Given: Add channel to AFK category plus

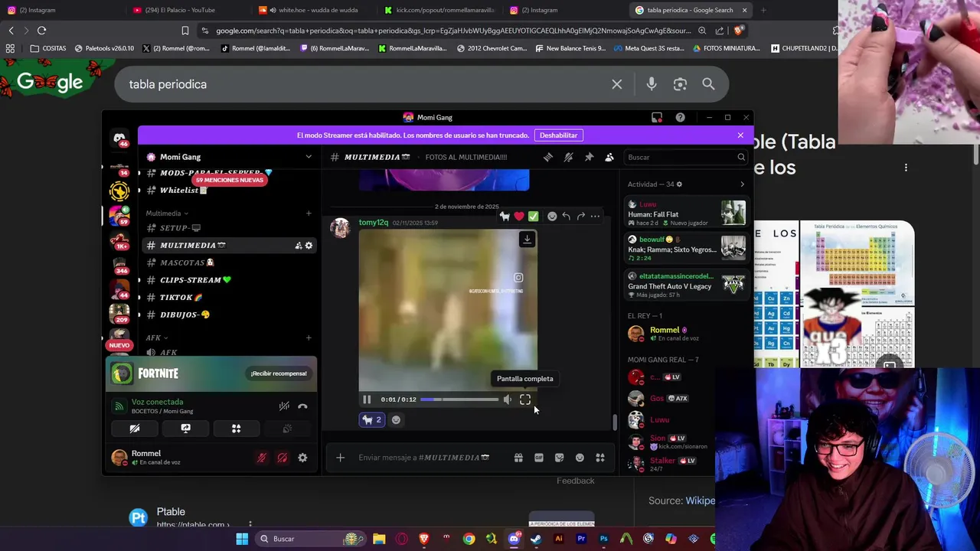Looking at the screenshot, I should click(x=309, y=337).
